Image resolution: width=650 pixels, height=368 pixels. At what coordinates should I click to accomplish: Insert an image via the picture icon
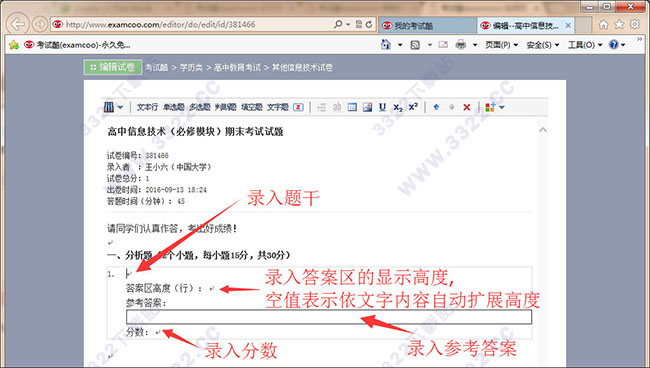(367, 107)
